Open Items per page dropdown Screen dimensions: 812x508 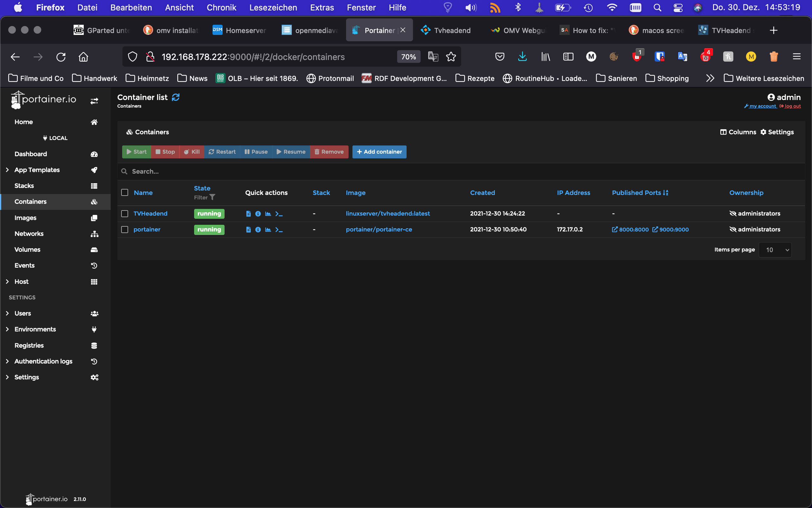tap(775, 250)
